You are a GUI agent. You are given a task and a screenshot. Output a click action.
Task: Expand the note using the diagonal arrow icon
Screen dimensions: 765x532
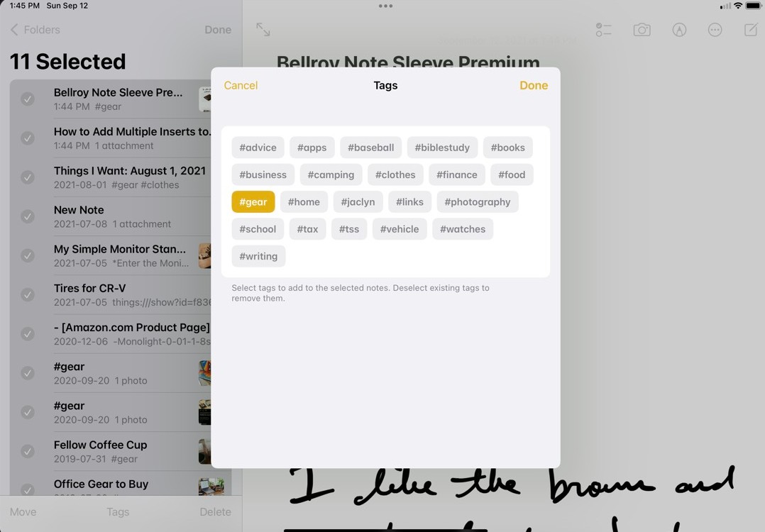(x=263, y=30)
